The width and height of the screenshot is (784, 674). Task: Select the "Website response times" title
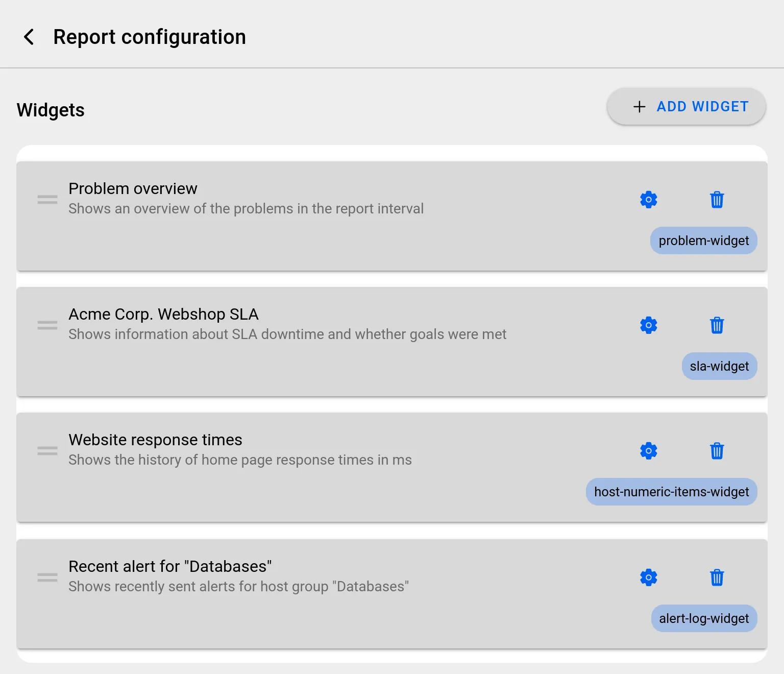coord(155,440)
